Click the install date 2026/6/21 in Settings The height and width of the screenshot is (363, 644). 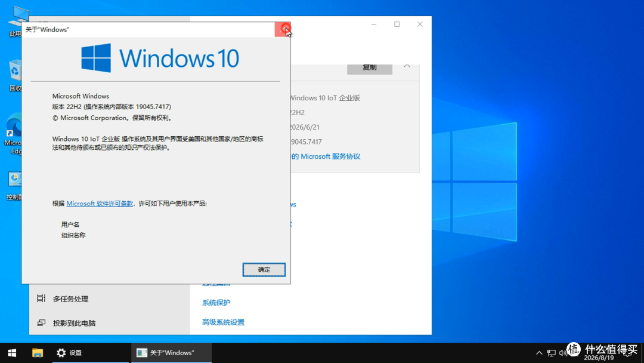(x=304, y=127)
